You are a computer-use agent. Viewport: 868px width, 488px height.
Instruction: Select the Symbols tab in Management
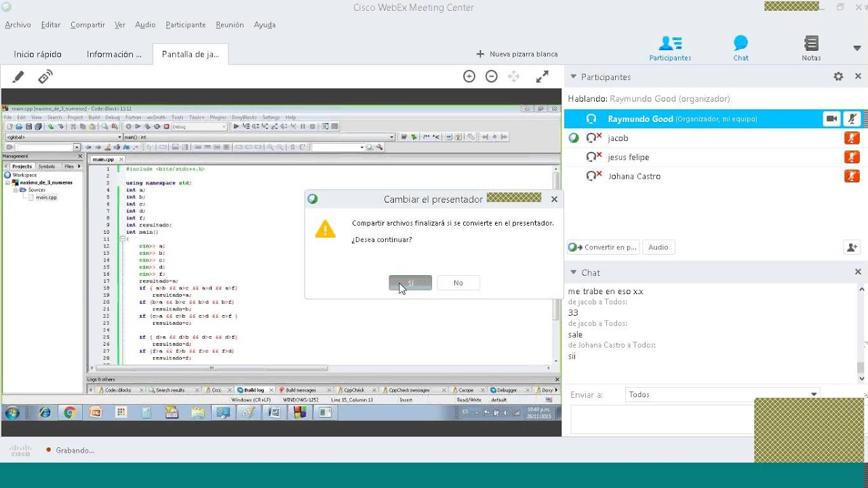tap(46, 166)
